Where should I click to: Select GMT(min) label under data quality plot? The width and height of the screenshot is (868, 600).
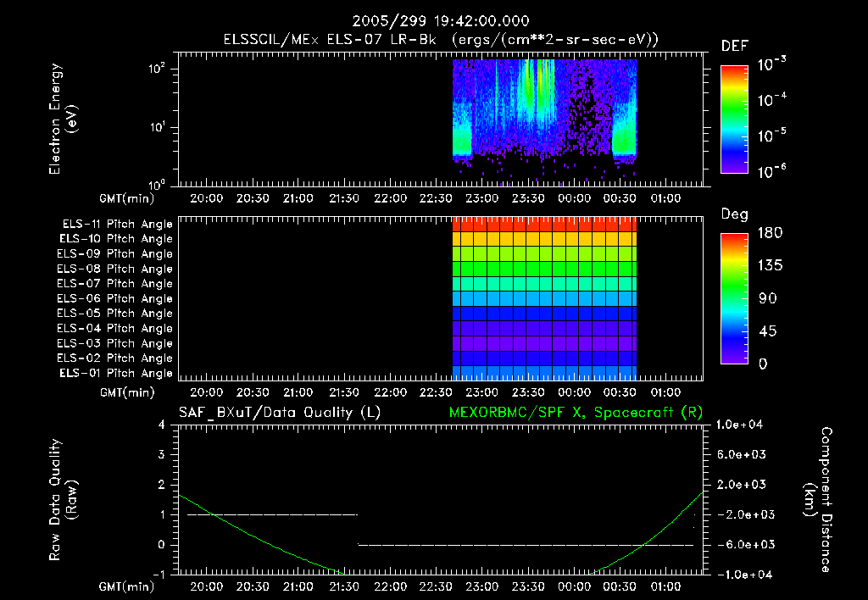127,586
